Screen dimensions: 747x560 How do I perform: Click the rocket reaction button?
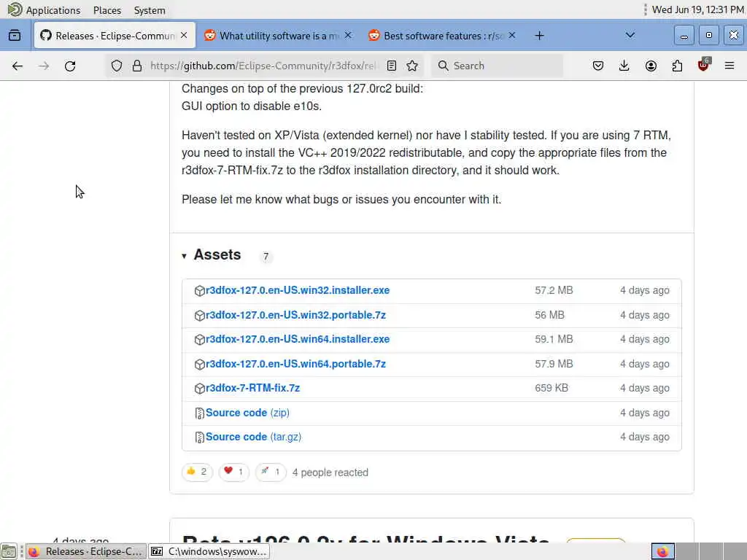[271, 472]
